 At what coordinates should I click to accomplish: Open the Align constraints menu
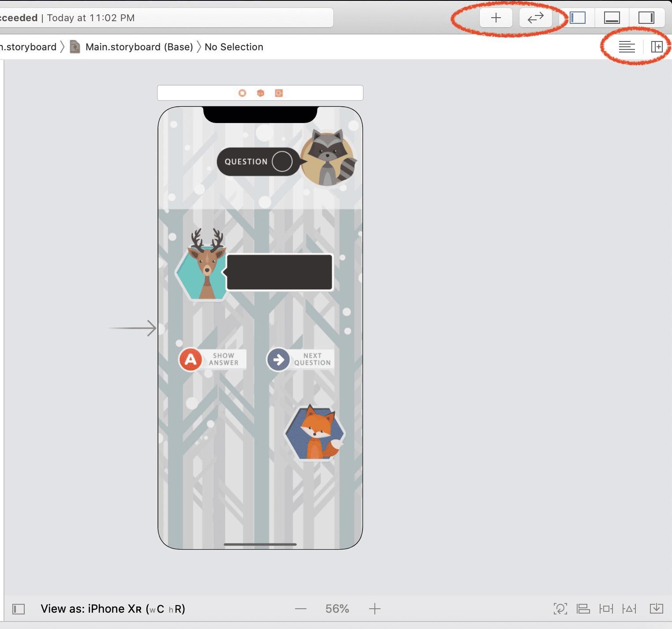coord(583,609)
